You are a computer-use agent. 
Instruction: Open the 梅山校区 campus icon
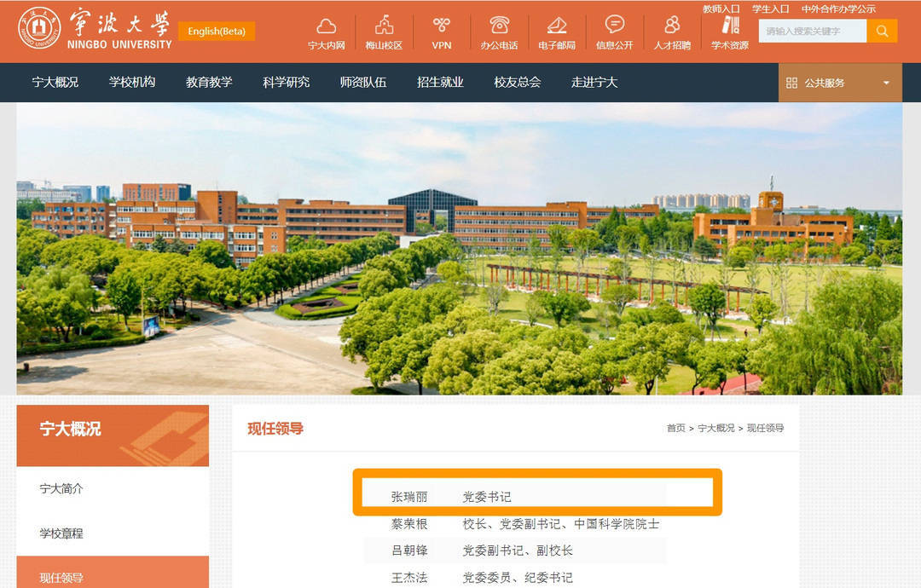(x=384, y=24)
